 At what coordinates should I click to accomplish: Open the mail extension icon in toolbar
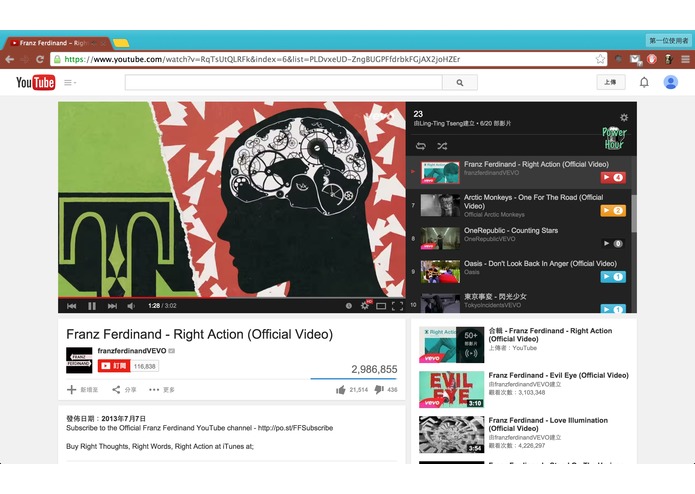635,59
